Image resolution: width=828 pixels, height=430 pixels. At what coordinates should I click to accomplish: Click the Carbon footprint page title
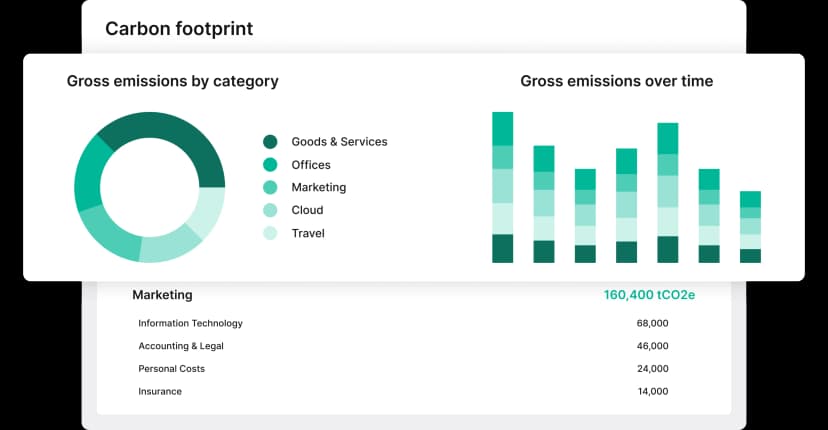click(x=179, y=28)
